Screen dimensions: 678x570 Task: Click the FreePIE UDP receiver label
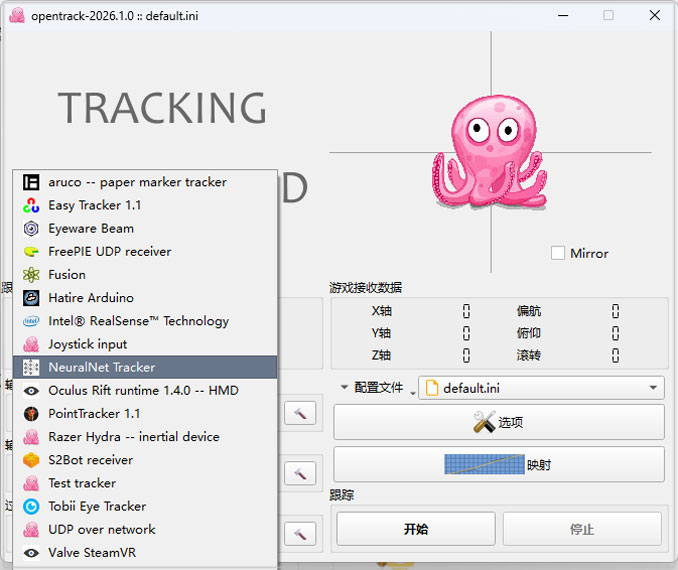pos(110,252)
